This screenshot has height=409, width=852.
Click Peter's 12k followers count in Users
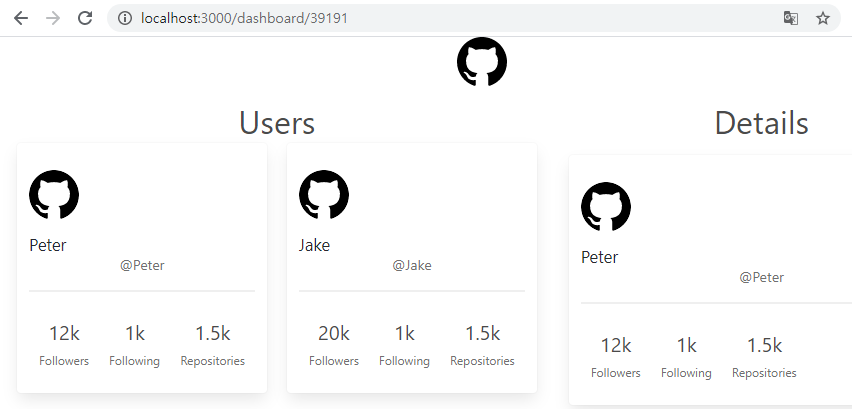pyautogui.click(x=64, y=334)
